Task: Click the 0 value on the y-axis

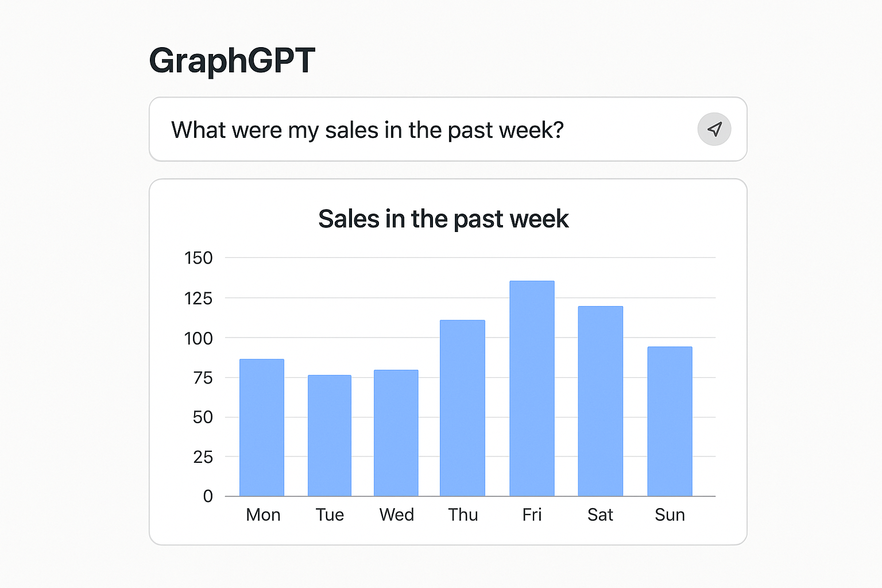Action: pyautogui.click(x=207, y=496)
